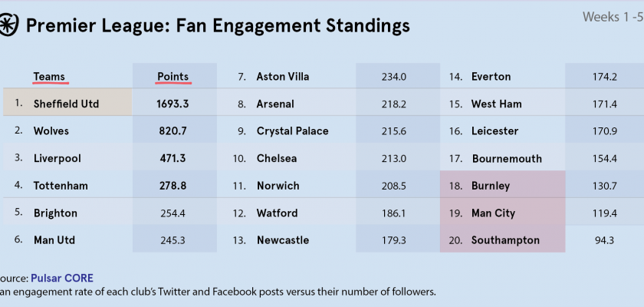Click Sheffield Utd's 1693.3 points value
Viewport: 644px width, 307px height.
point(172,104)
